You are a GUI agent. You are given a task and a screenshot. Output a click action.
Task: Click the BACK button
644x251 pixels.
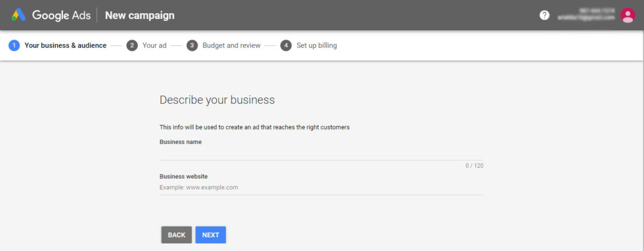tap(177, 235)
